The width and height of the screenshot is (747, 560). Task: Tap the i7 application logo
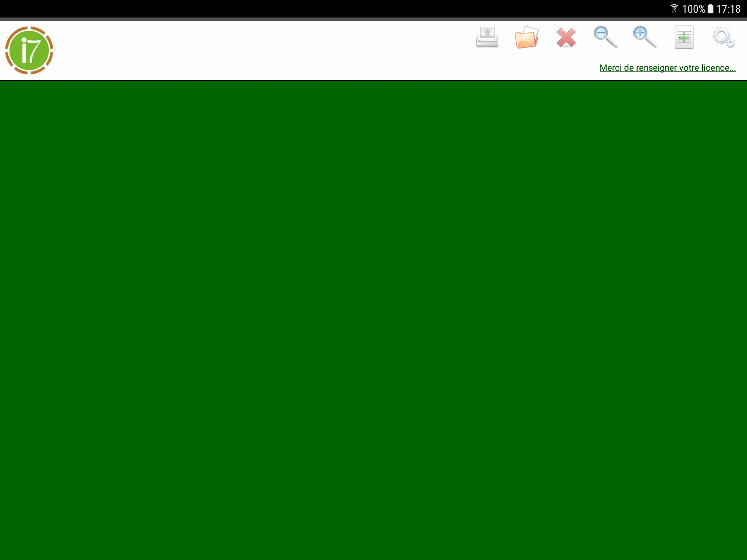29,50
